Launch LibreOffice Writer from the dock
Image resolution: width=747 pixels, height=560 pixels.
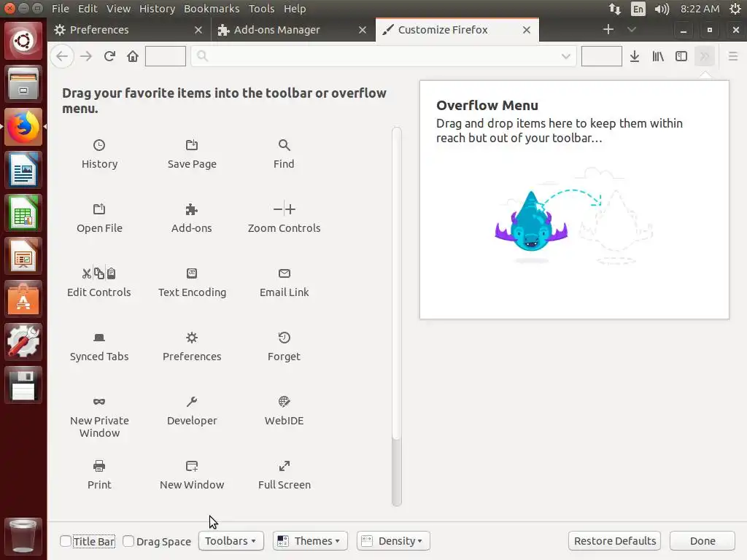click(x=23, y=170)
